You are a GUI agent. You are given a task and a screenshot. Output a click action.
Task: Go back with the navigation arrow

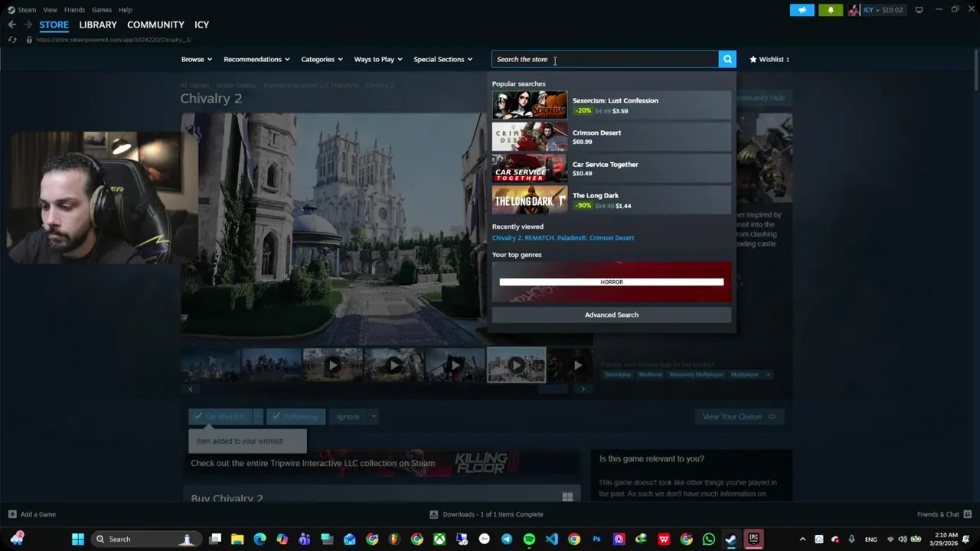(12, 24)
